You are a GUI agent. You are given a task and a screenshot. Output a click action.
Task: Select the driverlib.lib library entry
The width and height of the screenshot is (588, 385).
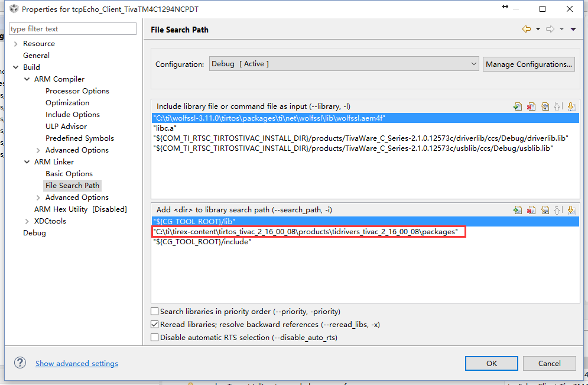click(365, 138)
